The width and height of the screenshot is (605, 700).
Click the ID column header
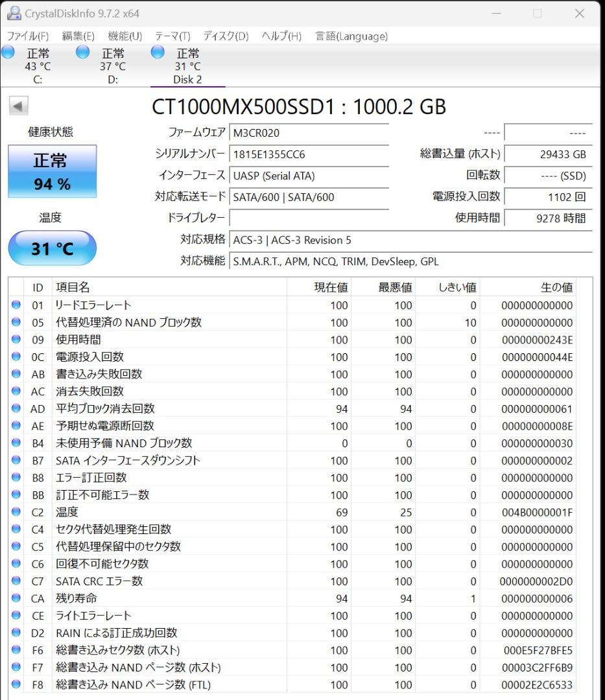coord(38,287)
